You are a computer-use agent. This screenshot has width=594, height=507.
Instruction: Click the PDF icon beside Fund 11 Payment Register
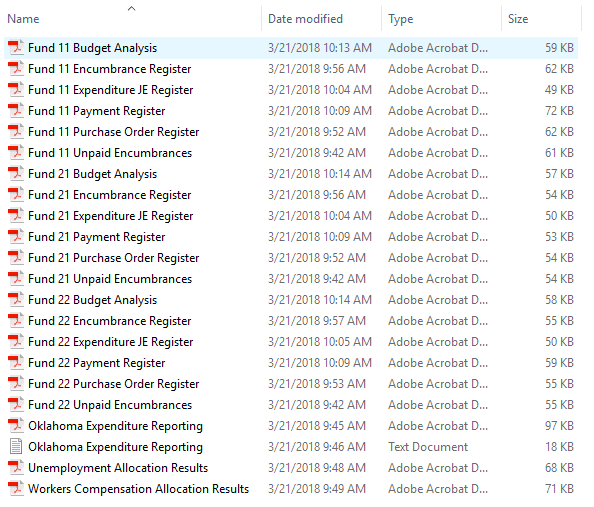[x=16, y=111]
